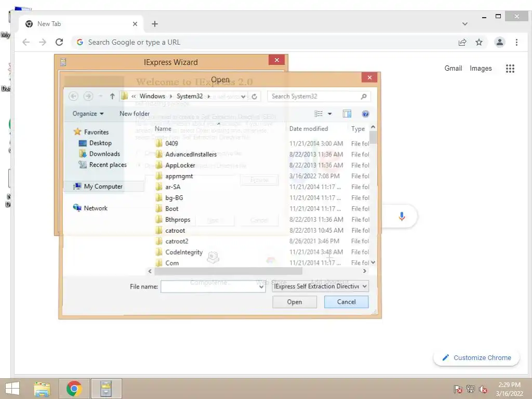Screen dimensions: 532x399
Task: Expand the view options arrow
Action: [329, 114]
